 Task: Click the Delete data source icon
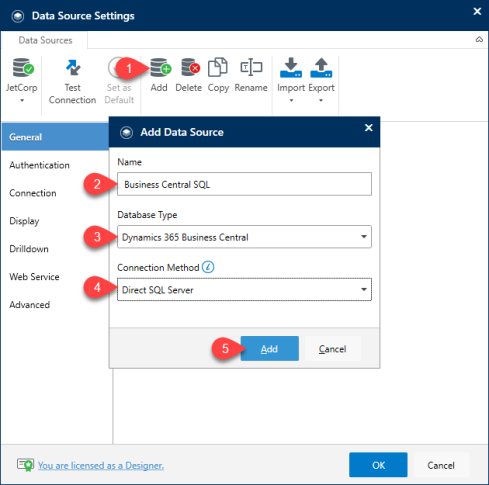pos(190,68)
